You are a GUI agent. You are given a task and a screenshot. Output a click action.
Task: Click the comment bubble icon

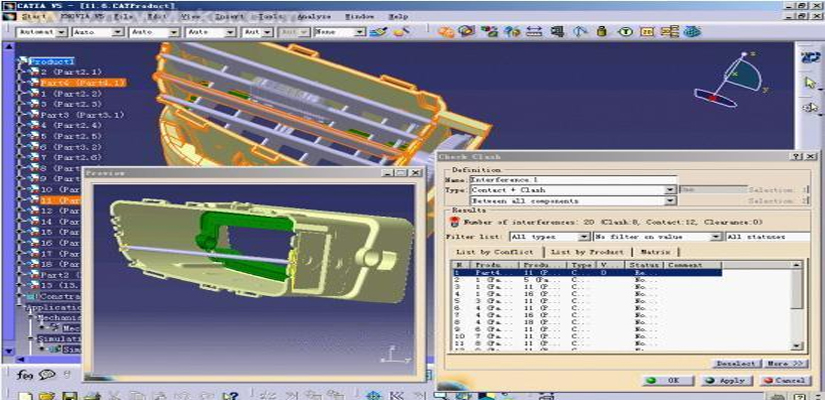(x=46, y=375)
